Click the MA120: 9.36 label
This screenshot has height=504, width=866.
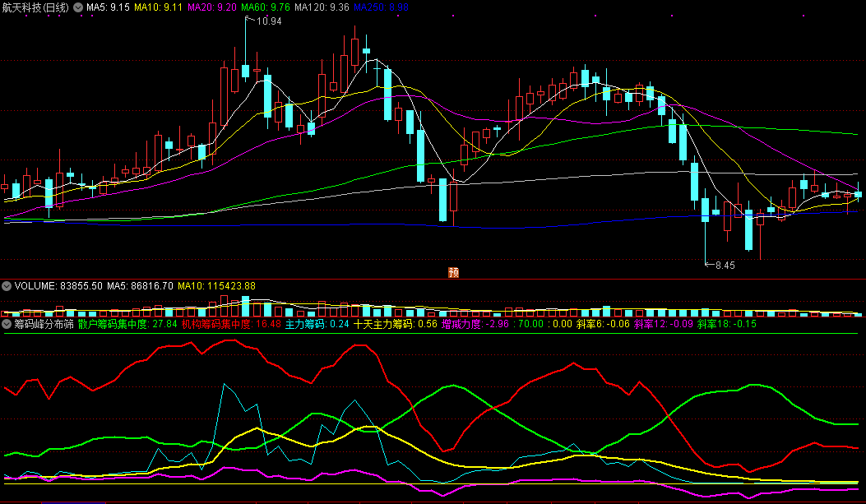(x=322, y=7)
